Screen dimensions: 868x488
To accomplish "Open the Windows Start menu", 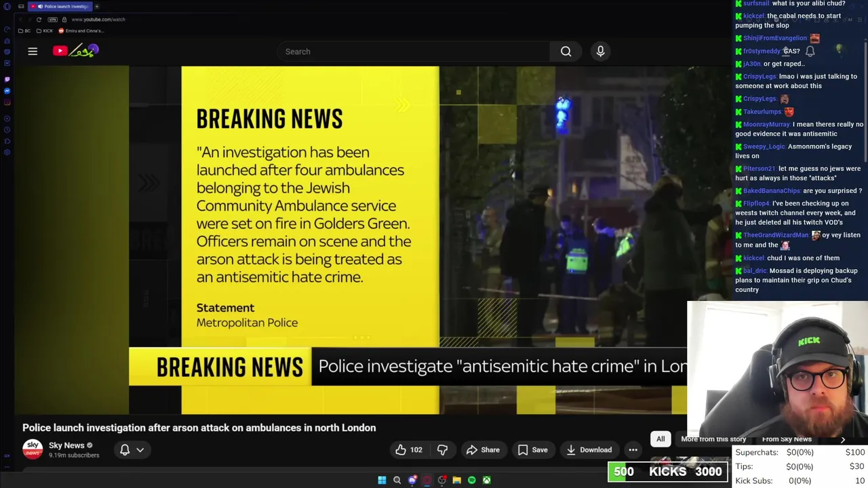I will click(382, 480).
